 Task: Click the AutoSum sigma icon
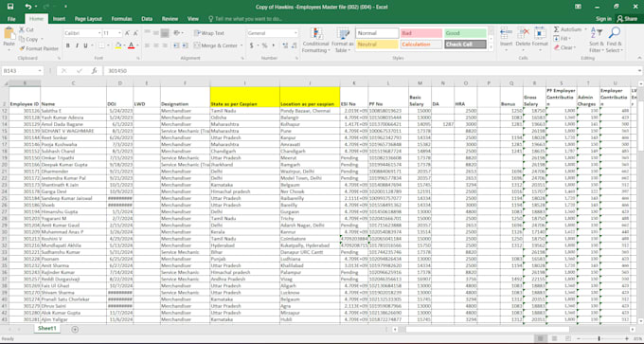[557, 29]
